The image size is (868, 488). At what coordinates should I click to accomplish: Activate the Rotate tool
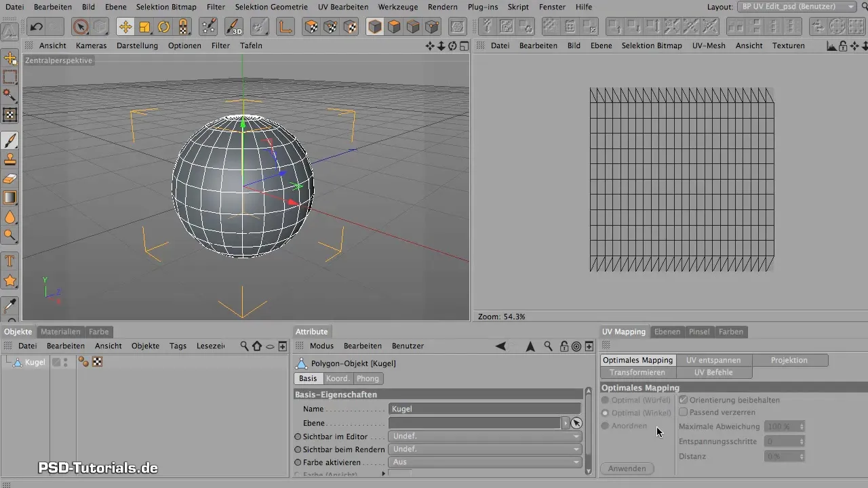pos(164,27)
